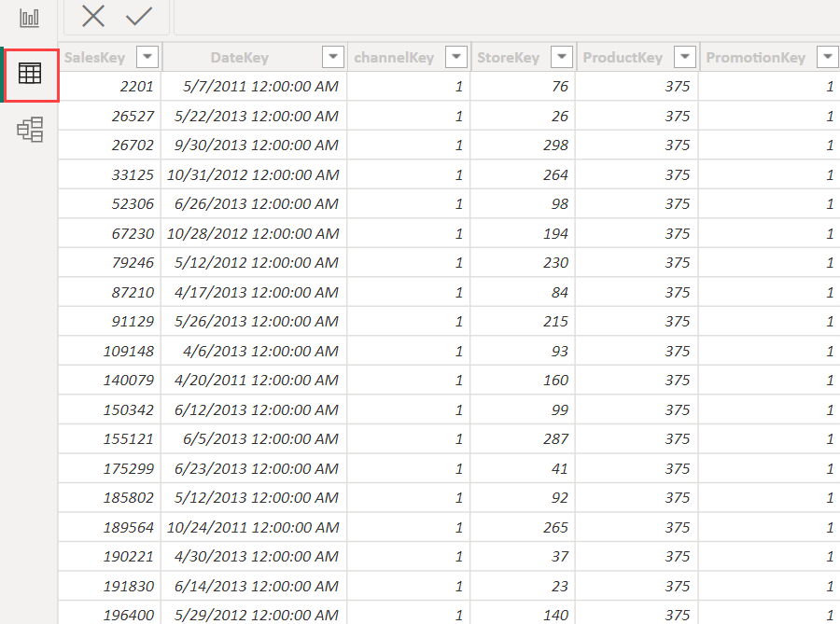This screenshot has width=840, height=624.
Task: Open the SalesKey column filter dropdown
Action: (x=147, y=57)
